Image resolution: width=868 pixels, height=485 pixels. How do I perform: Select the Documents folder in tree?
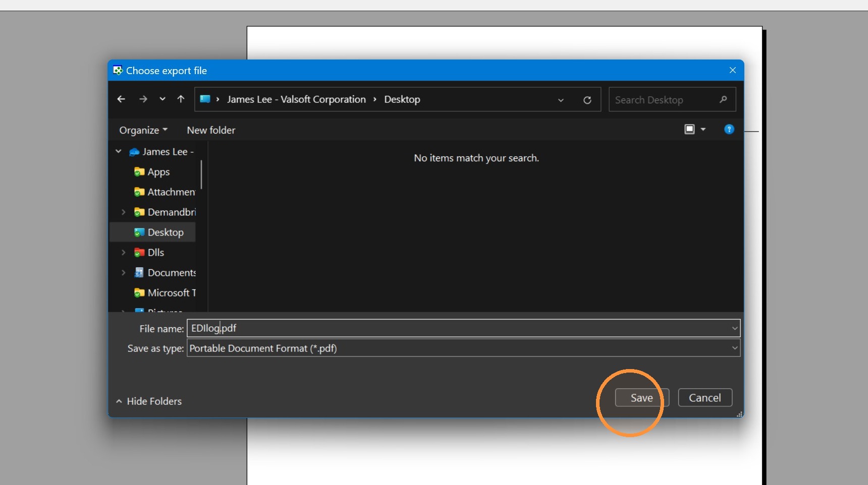(165, 273)
